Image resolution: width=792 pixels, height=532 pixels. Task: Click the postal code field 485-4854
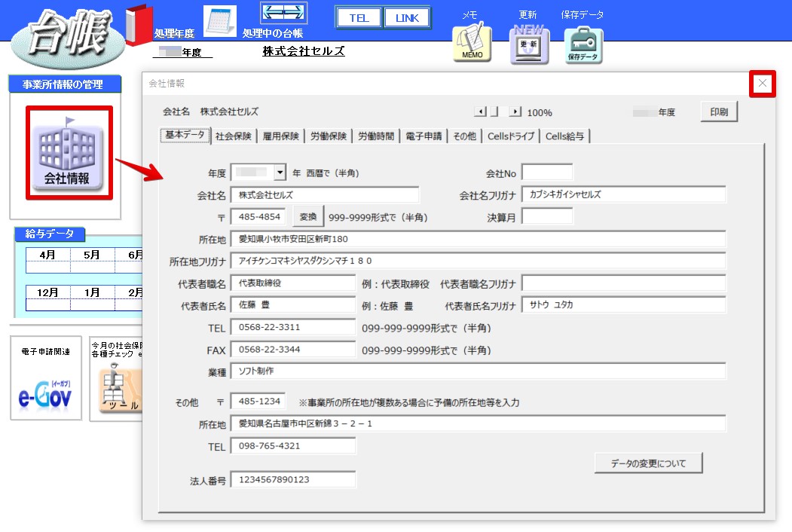tap(258, 217)
